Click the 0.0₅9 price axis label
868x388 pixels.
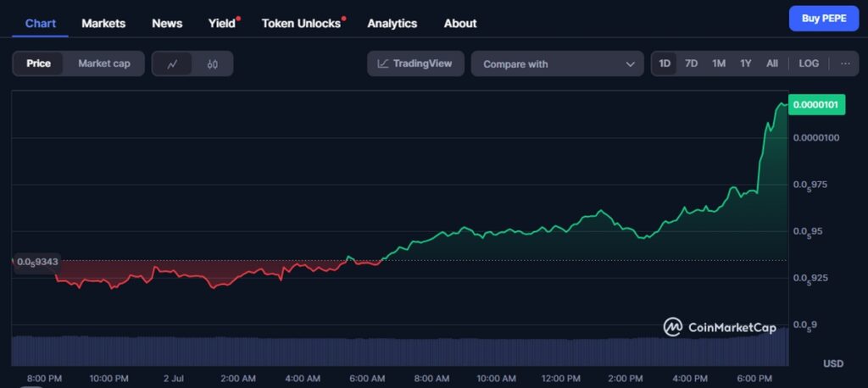pos(805,325)
